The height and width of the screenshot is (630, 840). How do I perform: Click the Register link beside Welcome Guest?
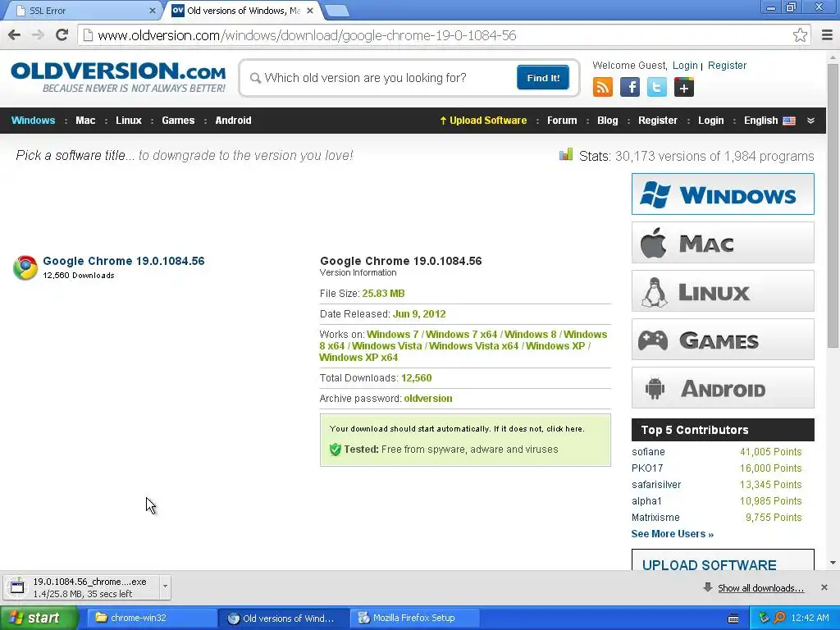tap(727, 66)
